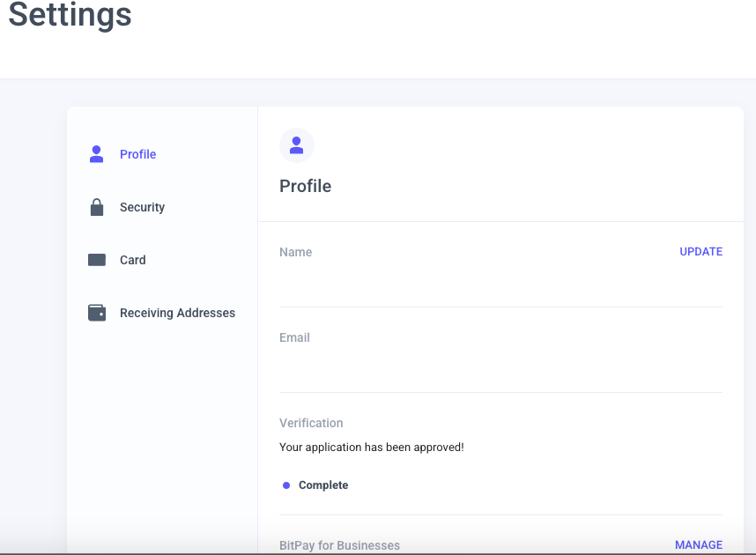This screenshot has height=555, width=756.
Task: Select the Settings page heading
Action: pyautogui.click(x=70, y=15)
